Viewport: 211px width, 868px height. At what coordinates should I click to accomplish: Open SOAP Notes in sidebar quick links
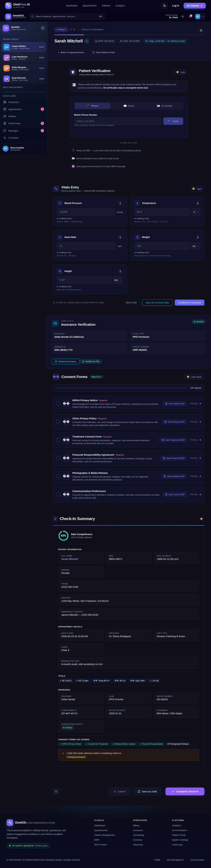pos(24,124)
